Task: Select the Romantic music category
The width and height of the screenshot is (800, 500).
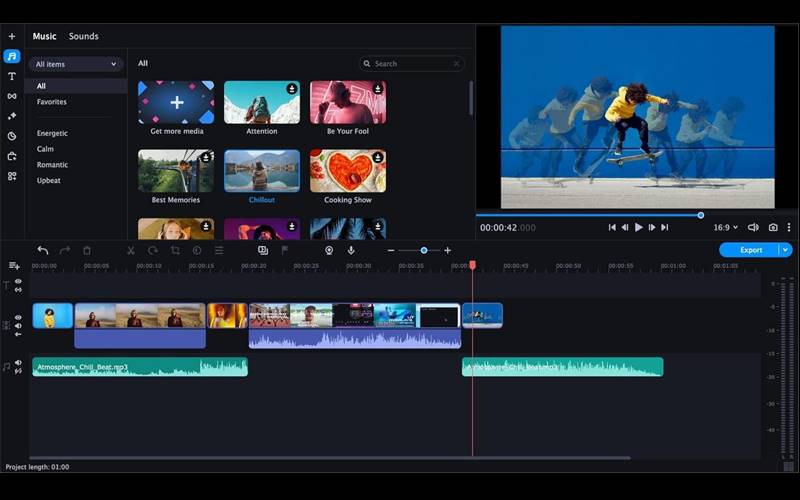Action: (x=53, y=165)
